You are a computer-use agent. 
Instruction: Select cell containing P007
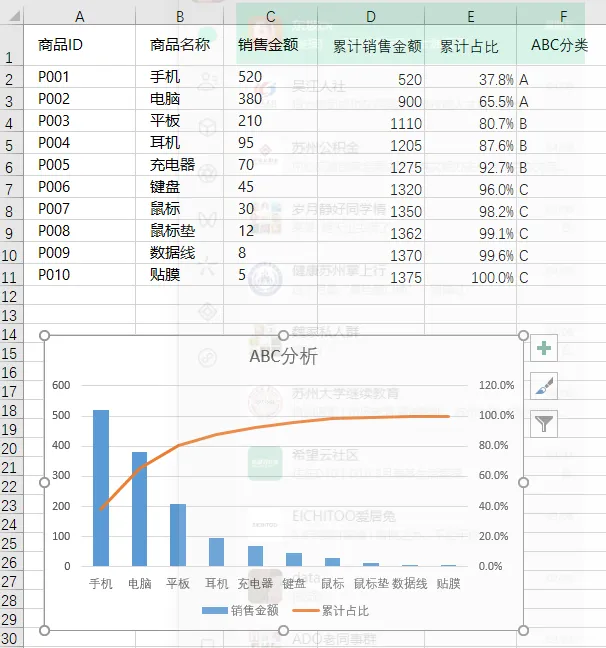click(x=79, y=209)
